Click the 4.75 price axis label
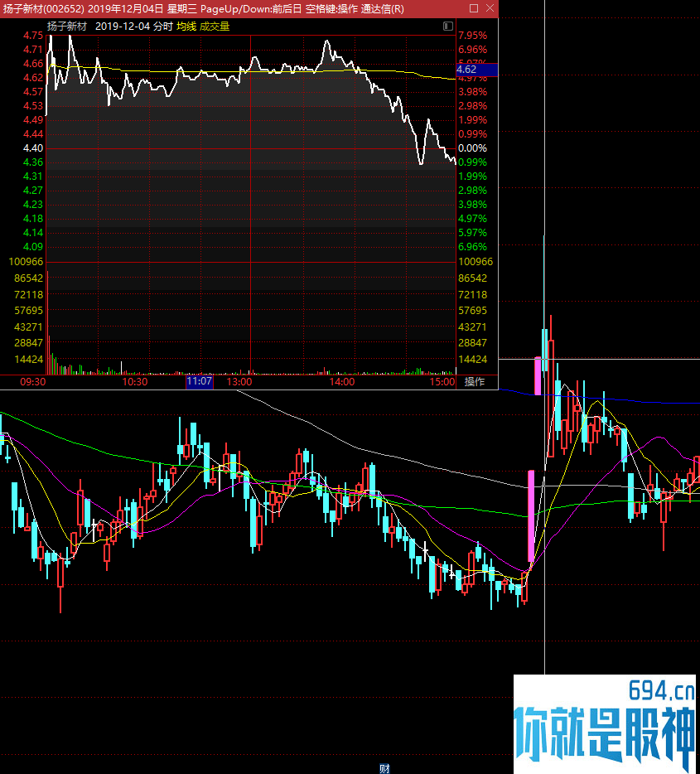Viewport: 700px width, 774px height. (33, 36)
